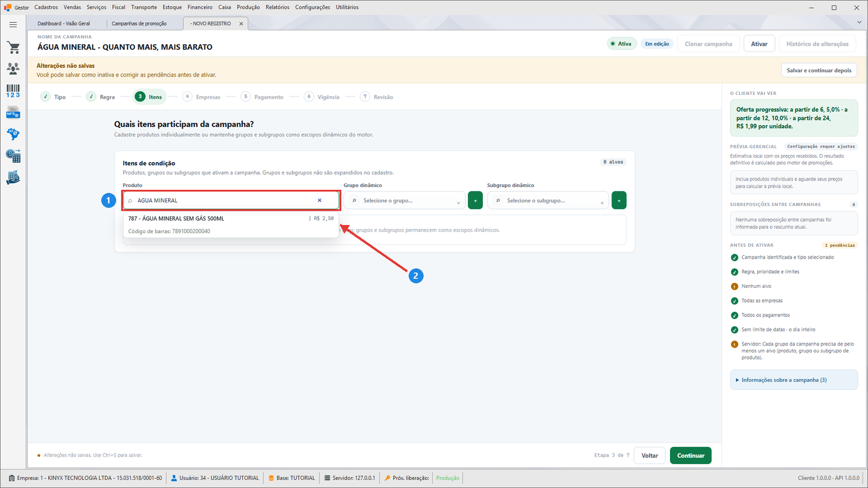Jump to Vigência wizard step
The width and height of the screenshot is (868, 488).
click(x=322, y=97)
